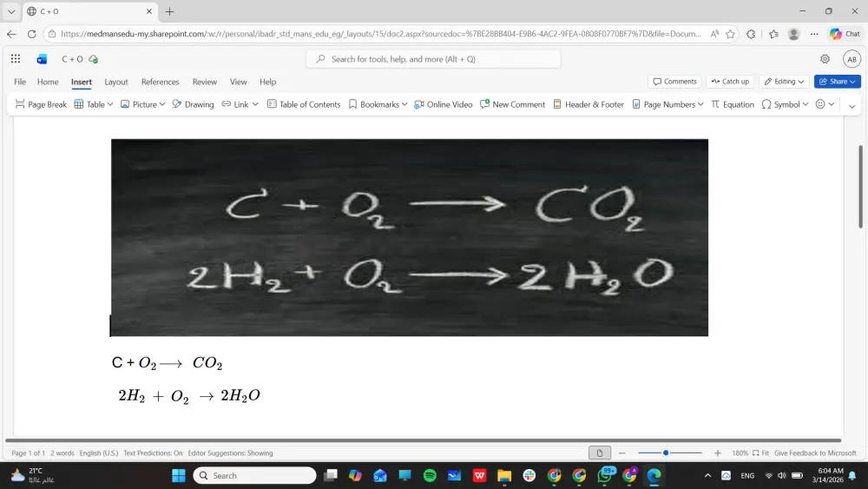Expand the ribbon options chevron

click(852, 105)
